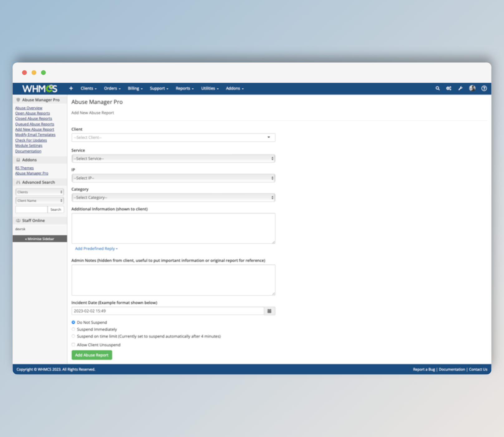The image size is (504, 437).
Task: Click the admin avatar icon
Action: pos(472,88)
